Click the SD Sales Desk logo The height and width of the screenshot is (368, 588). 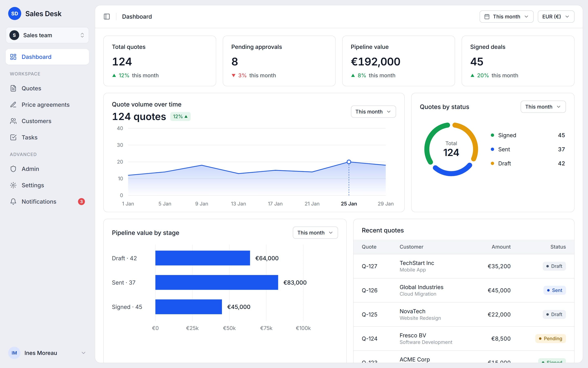pos(14,14)
